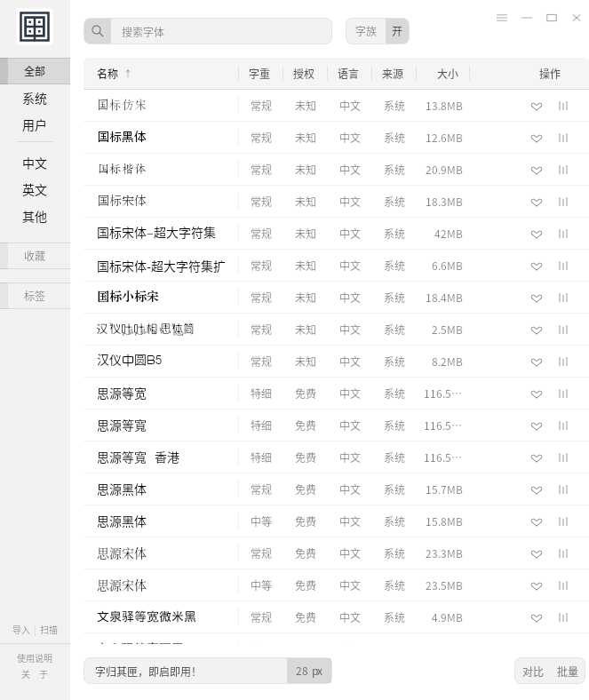Select the 用户 sidebar category
This screenshot has width=589, height=700.
[x=35, y=125]
